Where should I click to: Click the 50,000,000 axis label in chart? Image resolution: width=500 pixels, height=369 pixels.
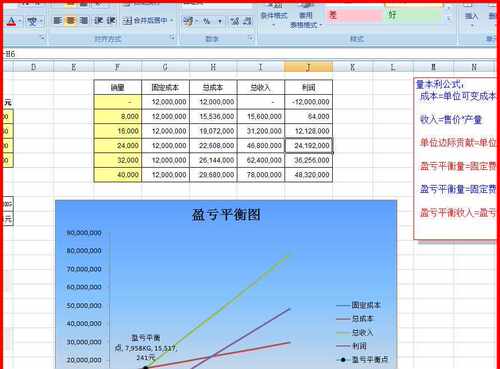[x=84, y=306]
